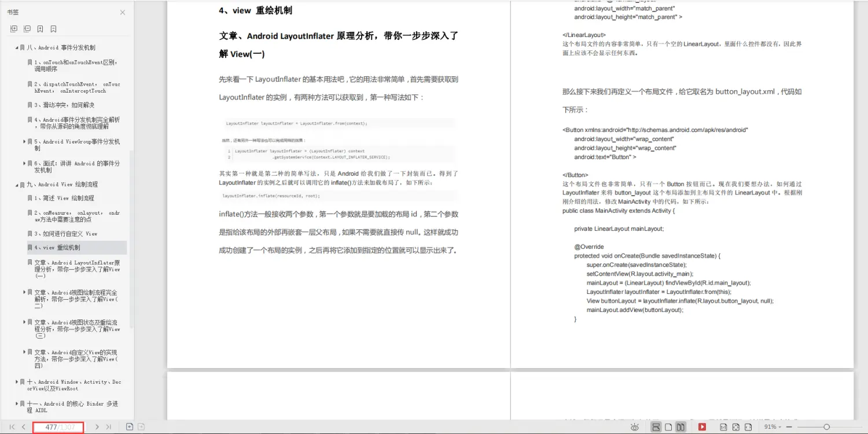Expand 文章、Android视图绘制流程完全解析 bookmark
Screen dimensions: 868x434
coord(24,292)
